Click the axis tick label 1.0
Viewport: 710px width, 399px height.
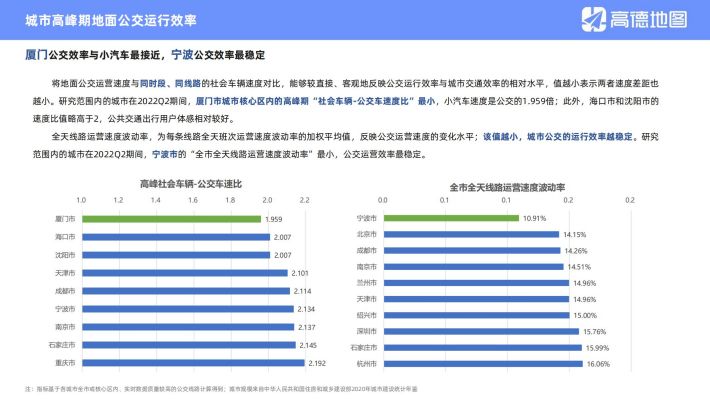[81, 200]
